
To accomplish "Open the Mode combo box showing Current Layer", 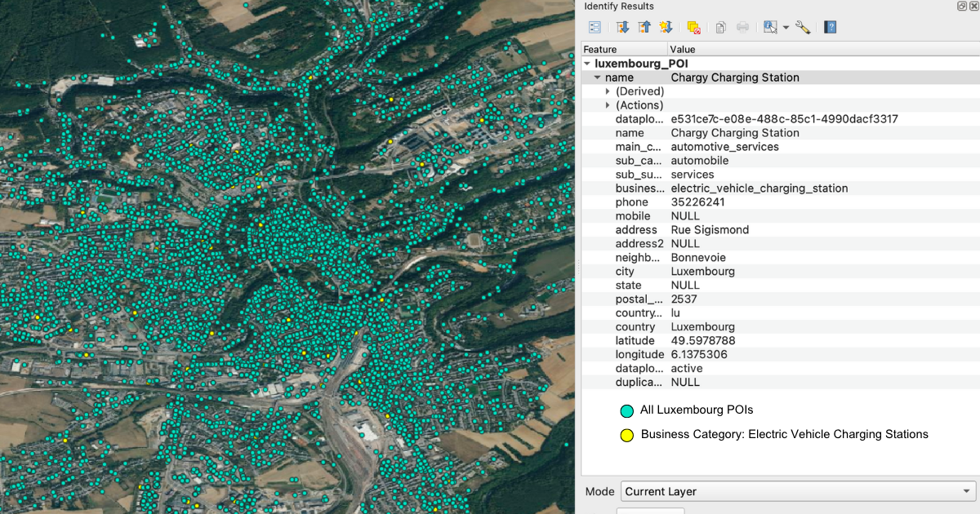I will tap(797, 491).
